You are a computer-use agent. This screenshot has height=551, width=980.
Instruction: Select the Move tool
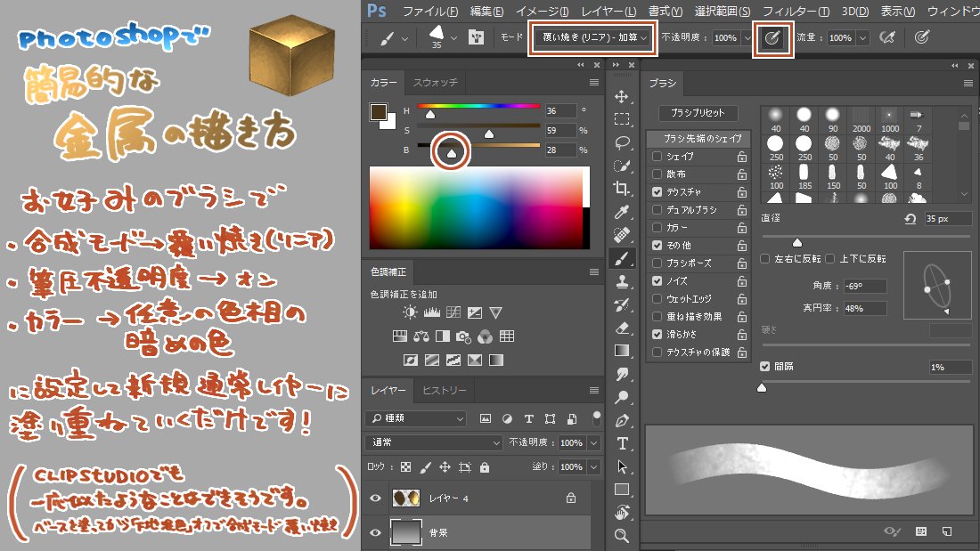point(621,96)
